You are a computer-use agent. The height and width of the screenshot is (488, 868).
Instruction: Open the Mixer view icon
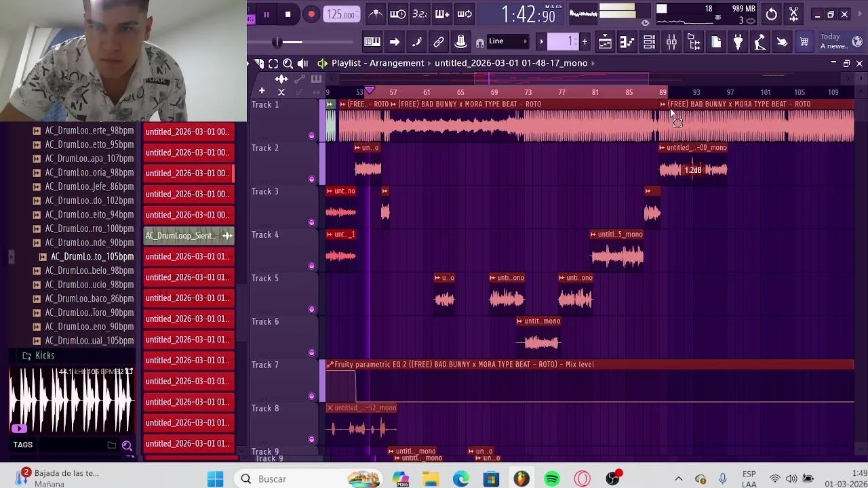coord(671,42)
